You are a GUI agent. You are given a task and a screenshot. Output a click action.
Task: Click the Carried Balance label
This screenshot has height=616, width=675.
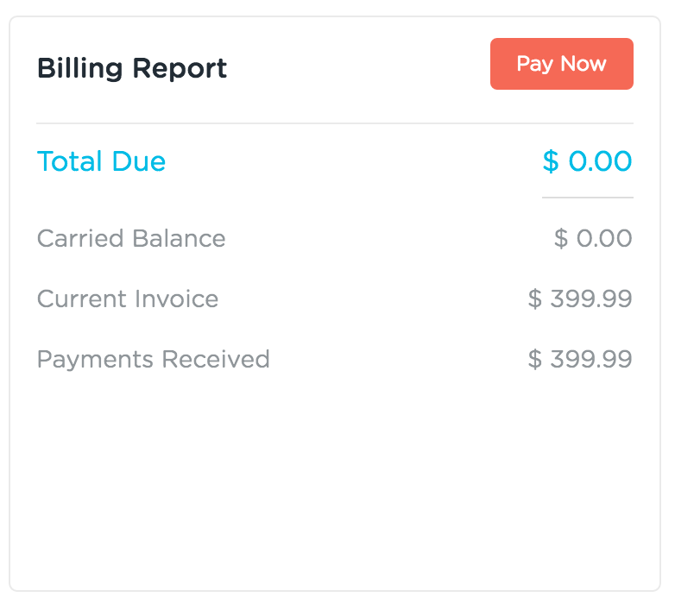pyautogui.click(x=131, y=239)
